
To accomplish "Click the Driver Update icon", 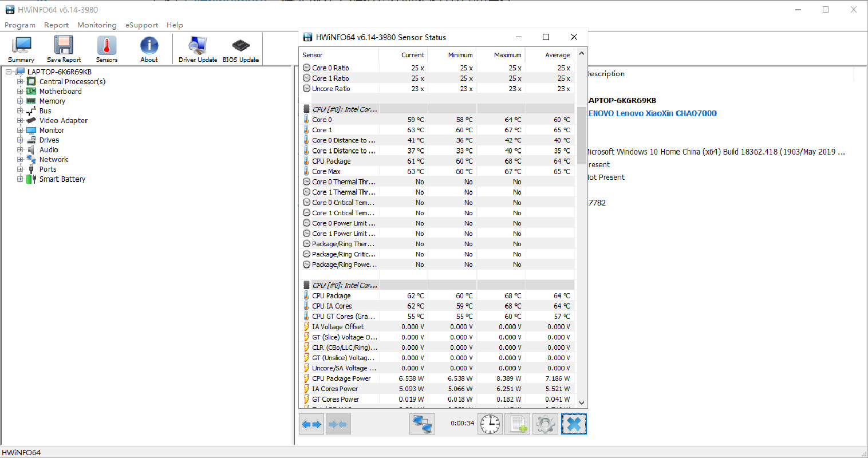I will pyautogui.click(x=198, y=49).
